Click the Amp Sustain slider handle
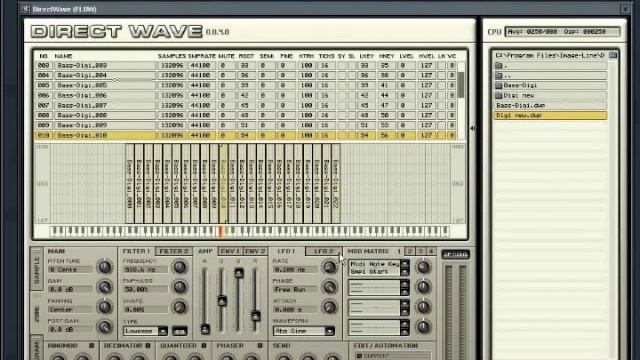The width and height of the screenshot is (640, 360). [239, 273]
